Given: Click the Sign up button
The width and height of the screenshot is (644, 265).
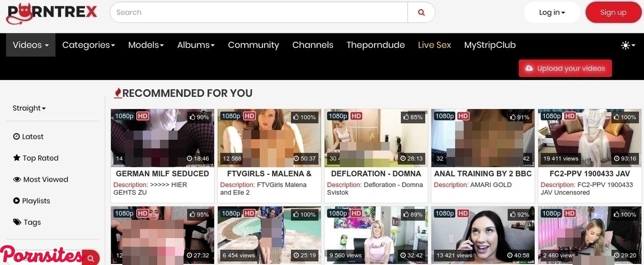Looking at the screenshot, I should coord(613,12).
